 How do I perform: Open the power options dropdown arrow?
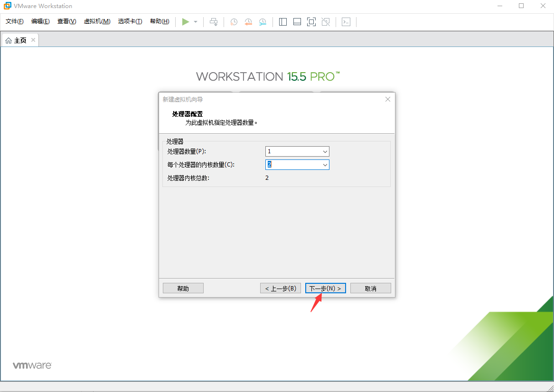click(x=196, y=22)
